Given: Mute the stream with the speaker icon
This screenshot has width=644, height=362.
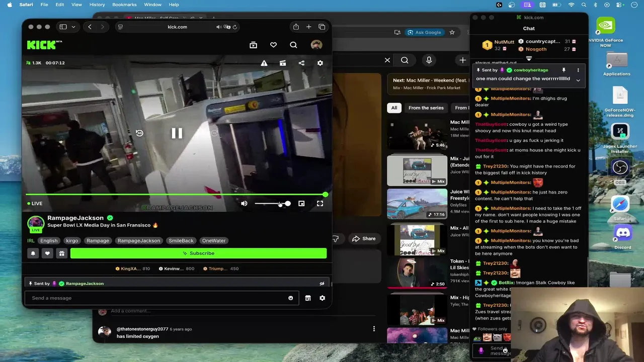Looking at the screenshot, I should click(x=244, y=204).
